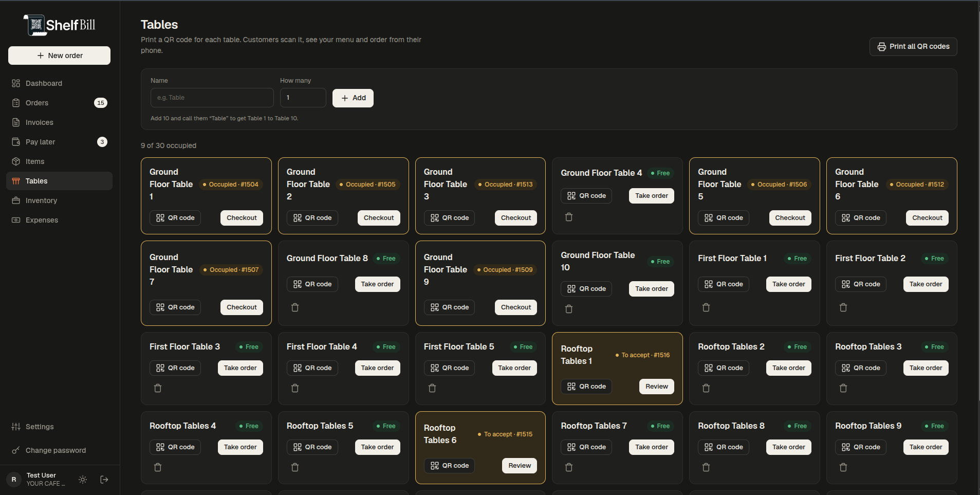980x495 pixels.
Task: Click Occupied #1512 status badge
Action: pos(917,185)
